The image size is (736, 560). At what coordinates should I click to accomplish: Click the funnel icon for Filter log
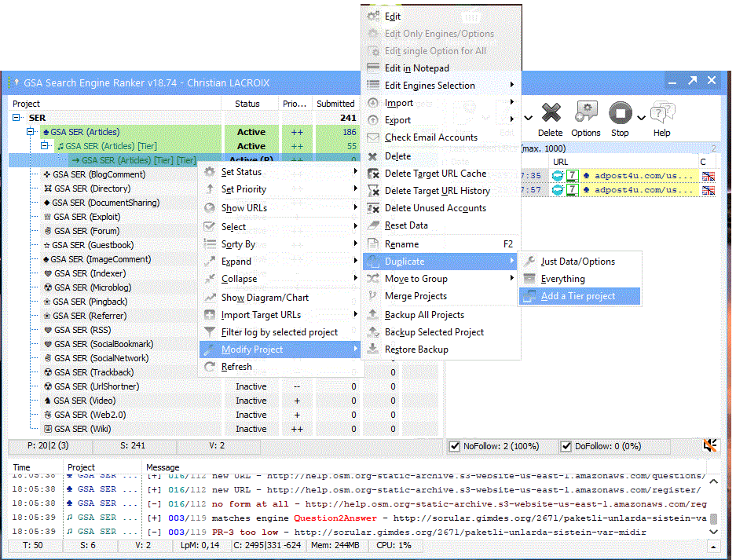(210, 332)
